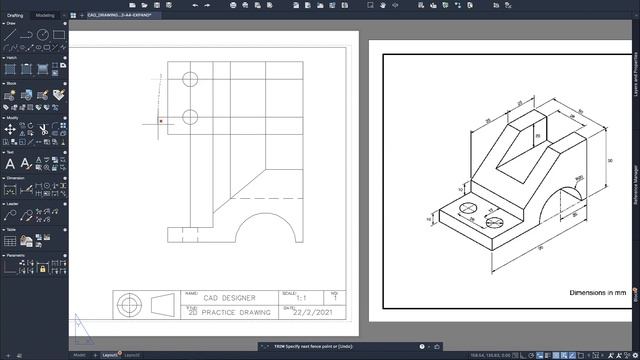Select the Rotate tool in Modify panel
Image resolution: width=640 pixels, height=360 pixels.
click(30, 126)
